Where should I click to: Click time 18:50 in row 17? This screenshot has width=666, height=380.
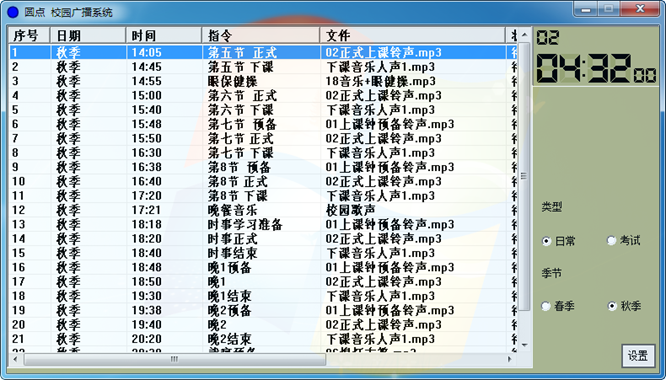coord(147,282)
